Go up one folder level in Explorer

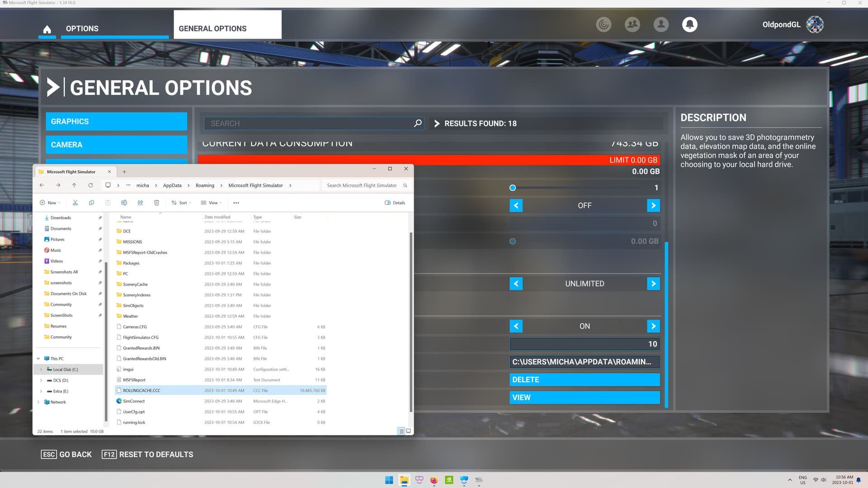coord(74,185)
